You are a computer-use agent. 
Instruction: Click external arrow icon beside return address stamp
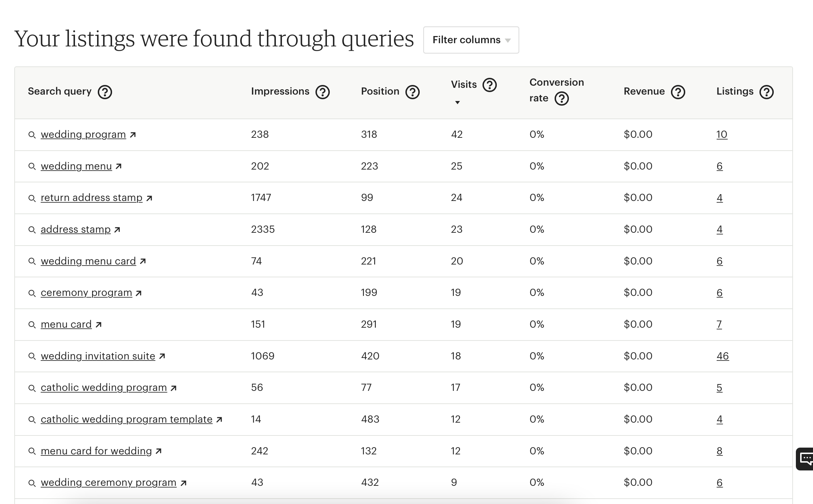[149, 198]
